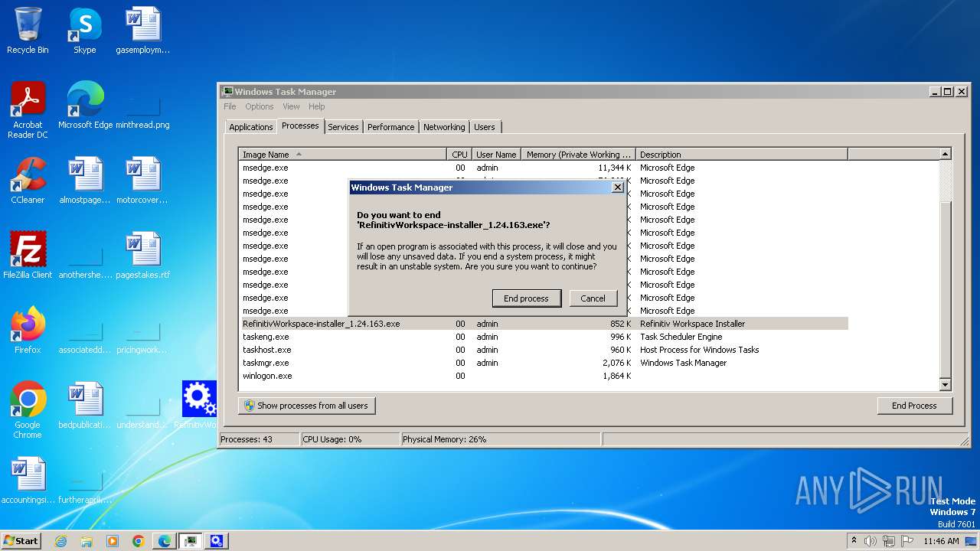Confirm with the End process dialog button
This screenshot has height=551, width=980.
tap(526, 298)
